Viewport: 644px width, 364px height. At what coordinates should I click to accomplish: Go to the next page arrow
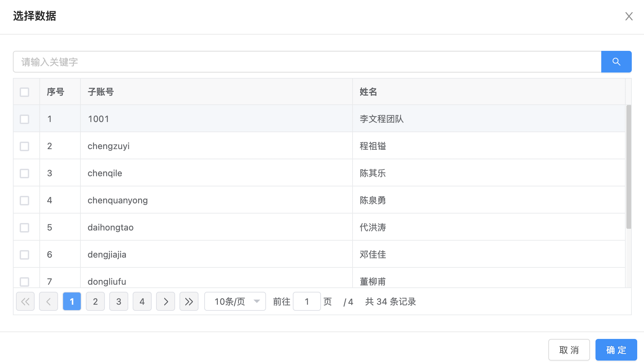(166, 301)
